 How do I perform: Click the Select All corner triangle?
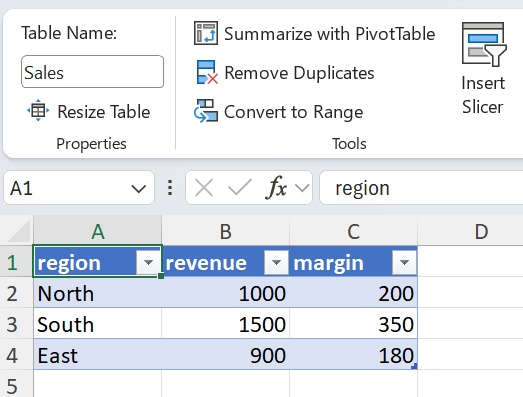(19, 231)
